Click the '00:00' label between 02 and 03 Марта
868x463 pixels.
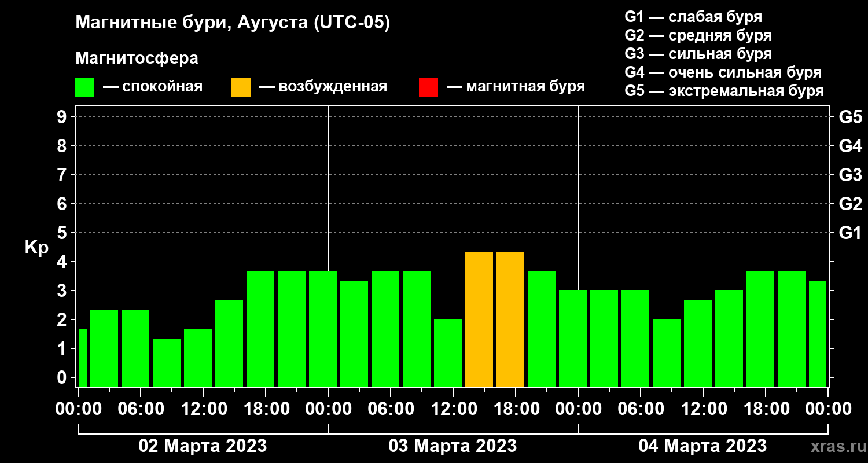pyautogui.click(x=328, y=409)
